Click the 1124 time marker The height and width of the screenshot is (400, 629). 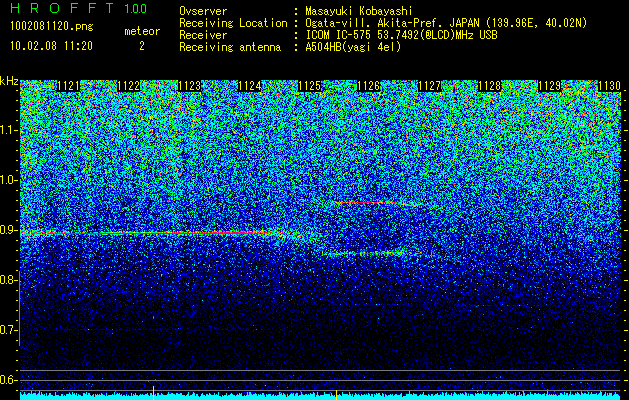click(x=250, y=86)
